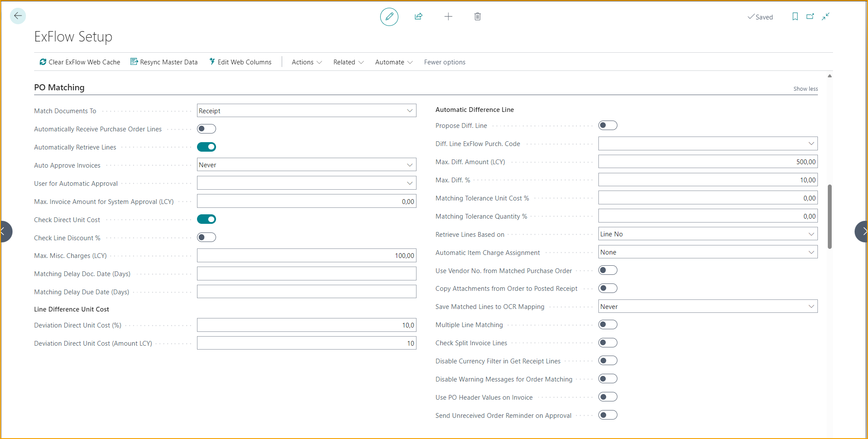The image size is (868, 439).
Task: Click Clear ExFlow Web Cache refresh icon
Action: point(43,62)
